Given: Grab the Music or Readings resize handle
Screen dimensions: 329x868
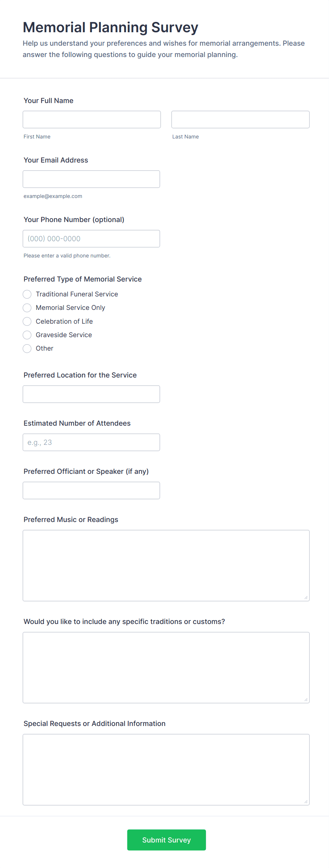Looking at the screenshot, I should [306, 598].
